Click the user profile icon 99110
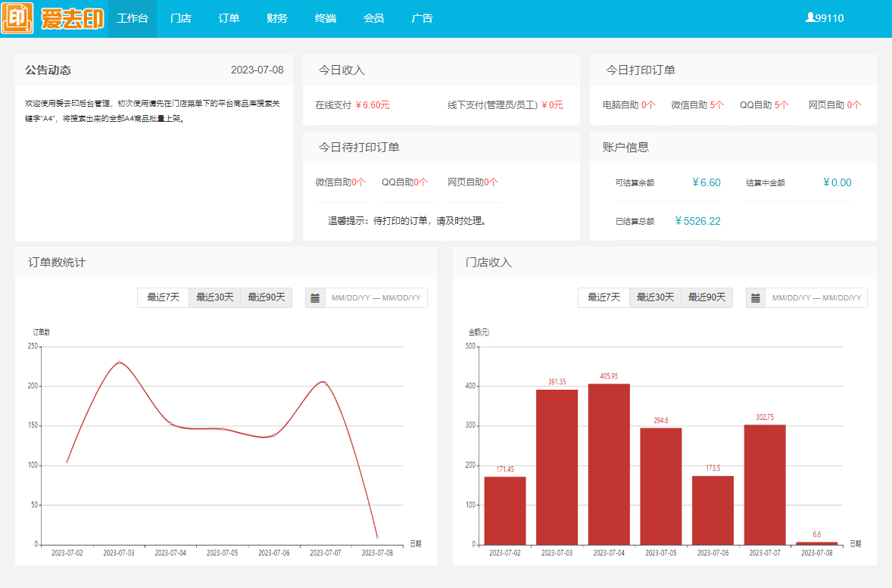 810,17
